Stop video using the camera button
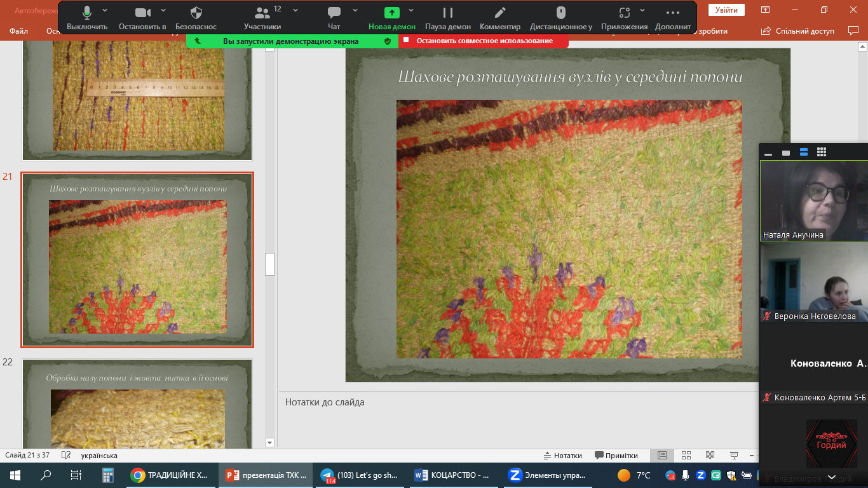This screenshot has height=488, width=868. pos(142,17)
